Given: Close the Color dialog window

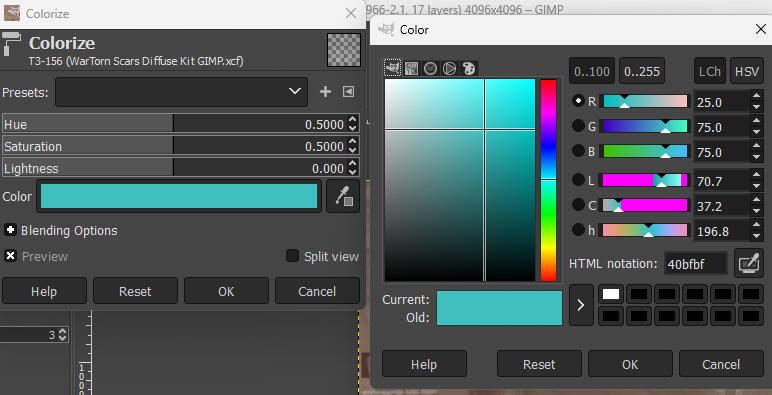Looking at the screenshot, I should [760, 30].
